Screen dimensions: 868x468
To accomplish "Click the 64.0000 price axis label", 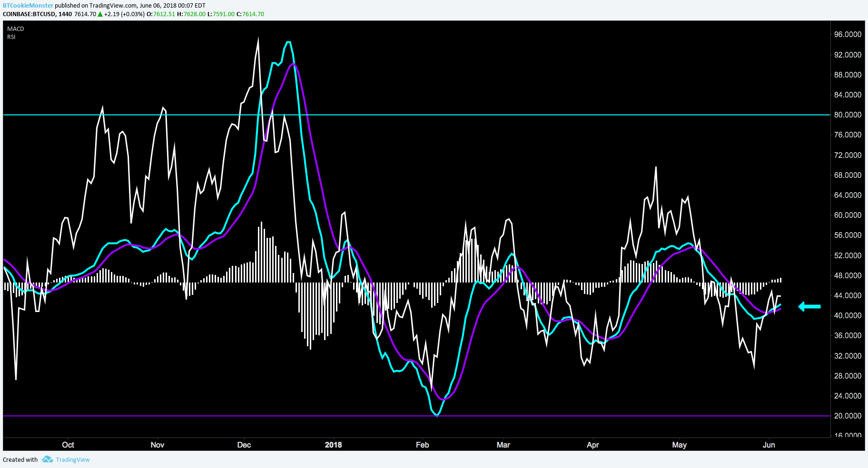I will 848,195.
